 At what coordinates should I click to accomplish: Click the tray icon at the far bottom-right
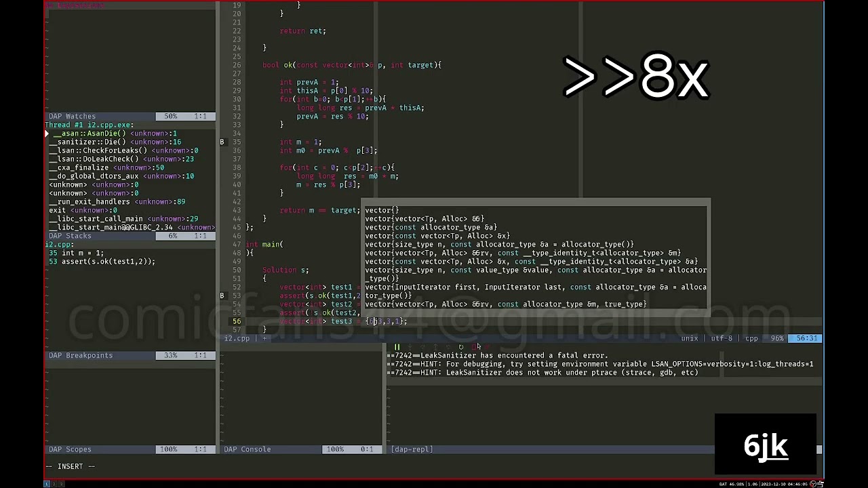(820, 484)
